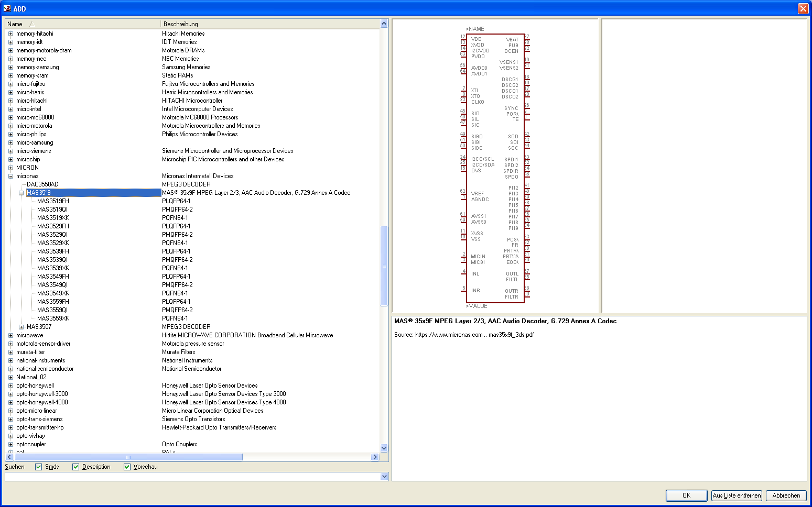The image size is (812, 507).
Task: Expand the national-semiconductor library
Action: coord(10,369)
